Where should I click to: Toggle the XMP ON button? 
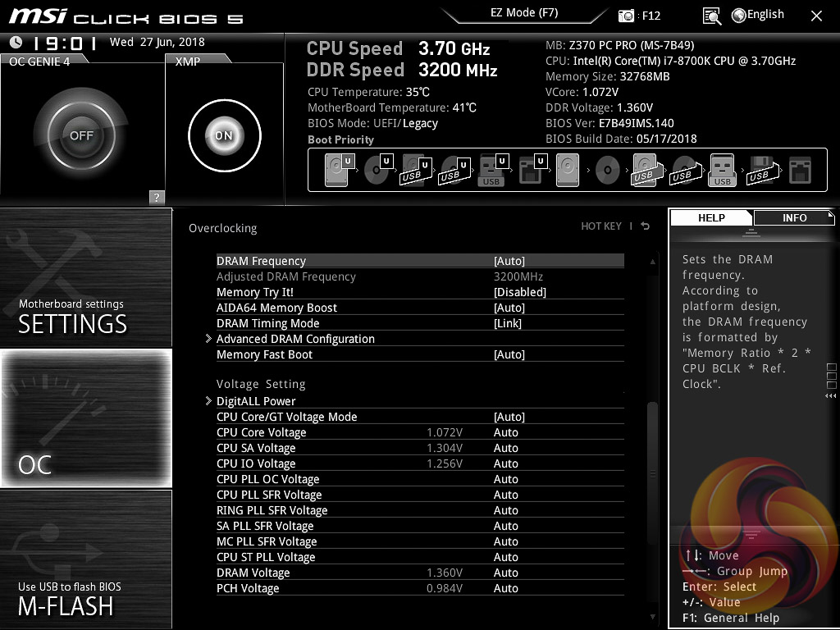(x=225, y=135)
